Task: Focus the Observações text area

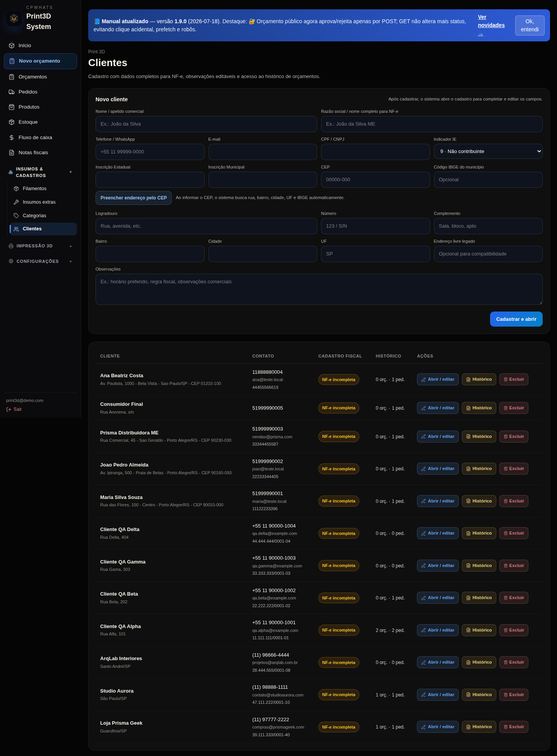Action: click(x=319, y=289)
